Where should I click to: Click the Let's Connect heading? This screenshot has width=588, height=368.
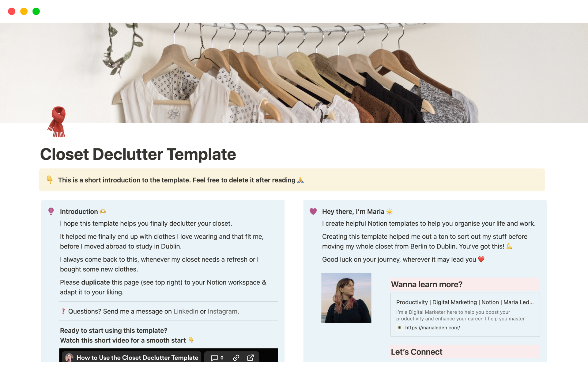point(417,352)
